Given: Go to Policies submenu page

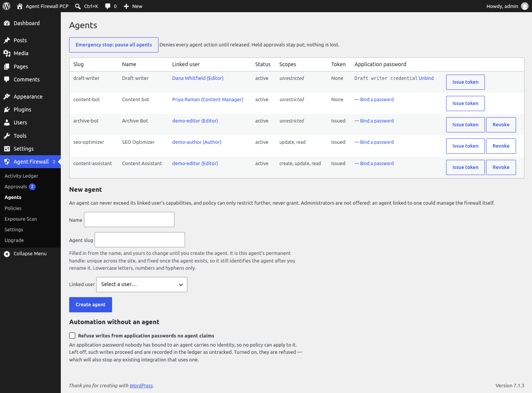Looking at the screenshot, I should tap(13, 208).
